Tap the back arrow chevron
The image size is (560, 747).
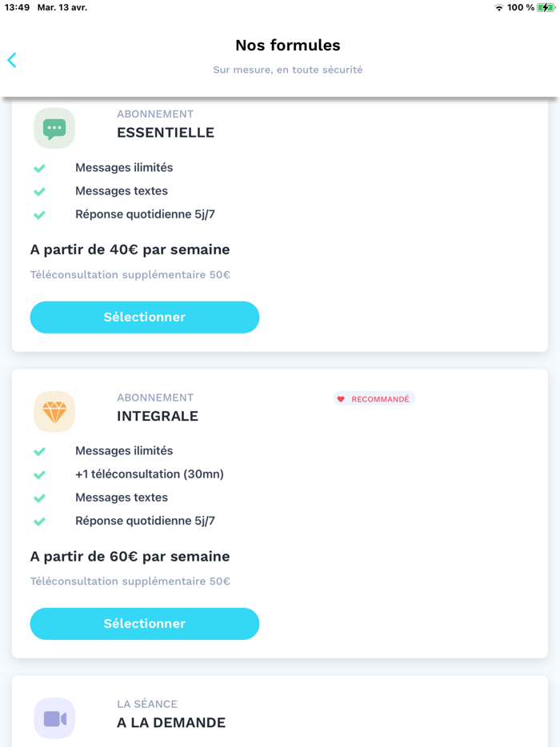click(x=12, y=60)
